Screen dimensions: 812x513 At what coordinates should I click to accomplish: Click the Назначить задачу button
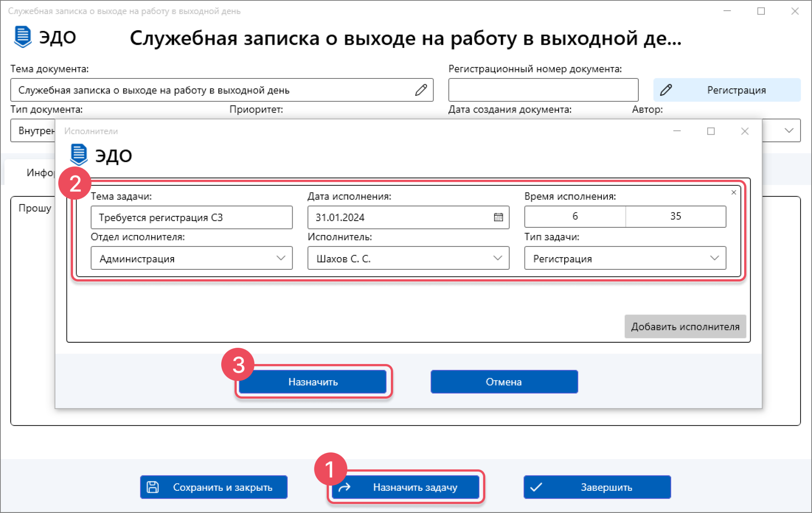[x=406, y=487]
